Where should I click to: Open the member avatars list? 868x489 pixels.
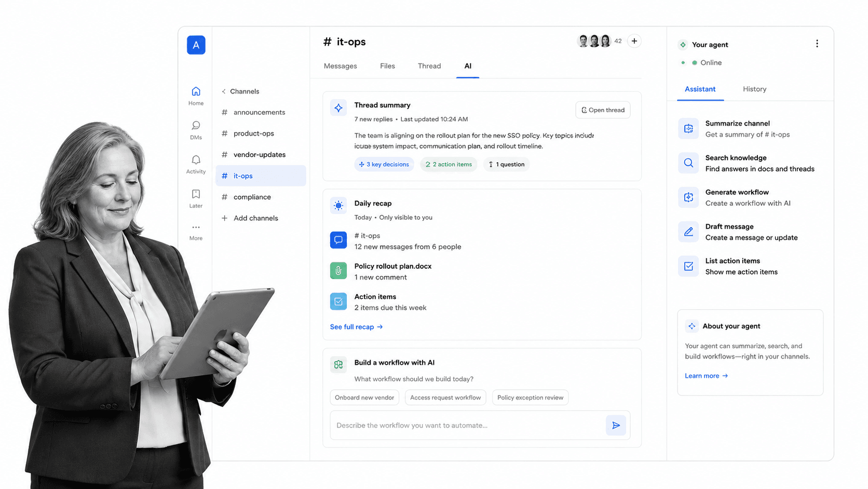coord(594,41)
